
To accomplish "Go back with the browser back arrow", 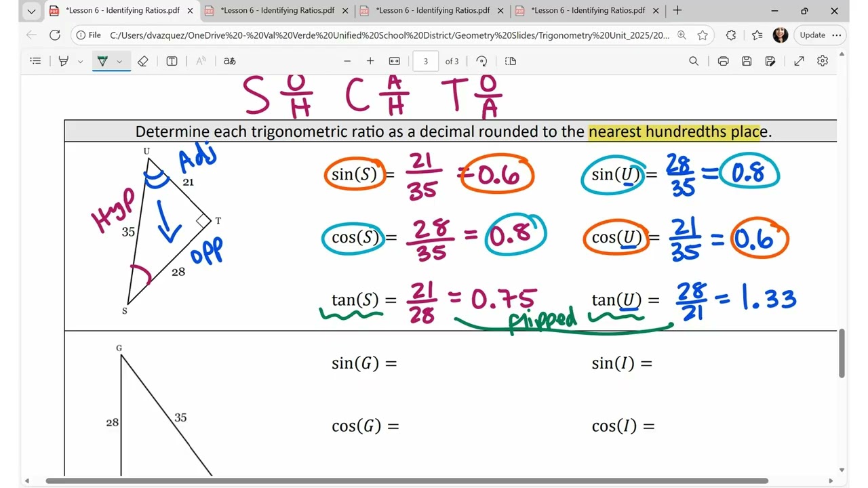I will (x=31, y=35).
